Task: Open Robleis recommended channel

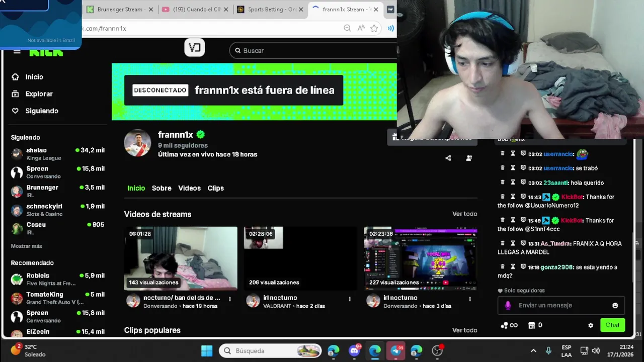Action: coord(58,279)
